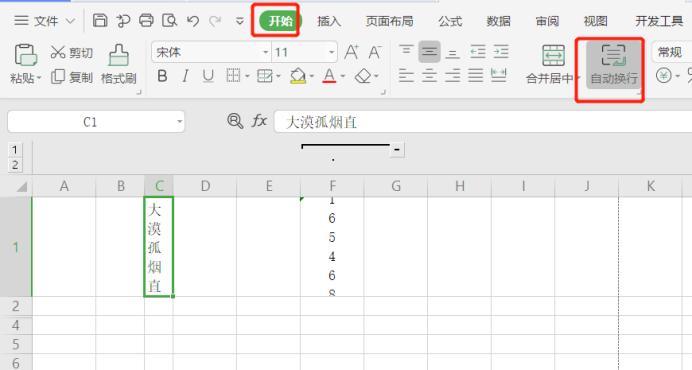Click the Paste (粘贴) button
Image resolution: width=692 pixels, height=370 pixels.
tap(26, 64)
